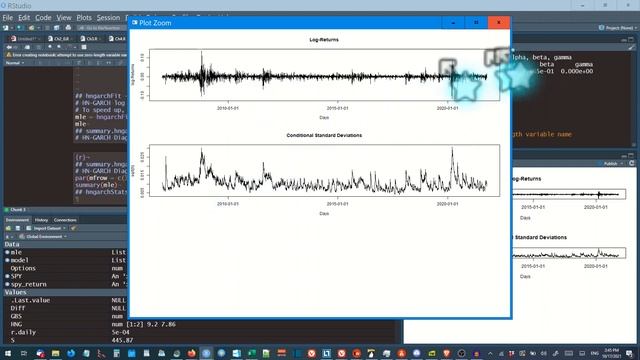Click the back navigation arrow in editor toolbar
The image size is (640, 360).
click(9, 47)
